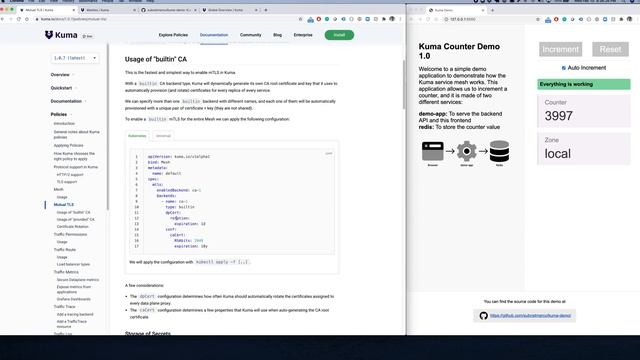640x360 pixels.
Task: Collapse the Policies sidebar section
Action: coord(61,114)
